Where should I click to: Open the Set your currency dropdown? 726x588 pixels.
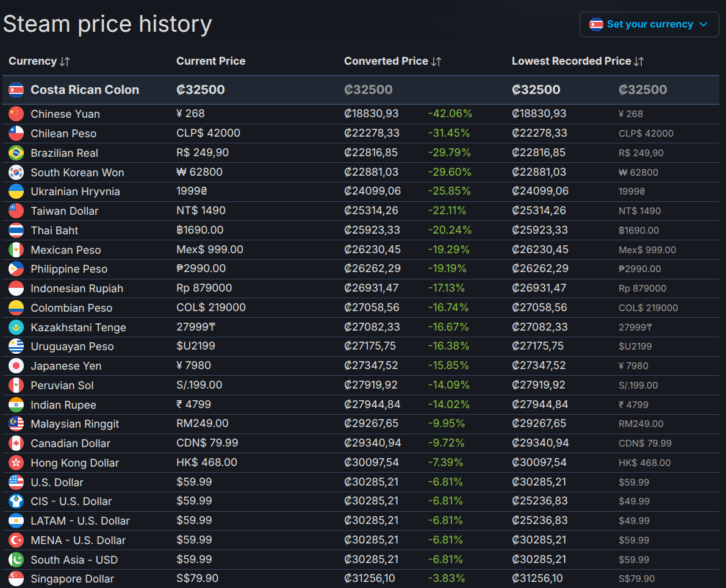point(649,24)
